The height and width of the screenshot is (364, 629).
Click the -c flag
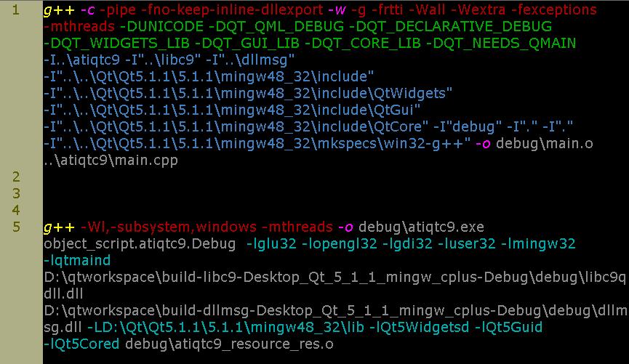click(88, 10)
